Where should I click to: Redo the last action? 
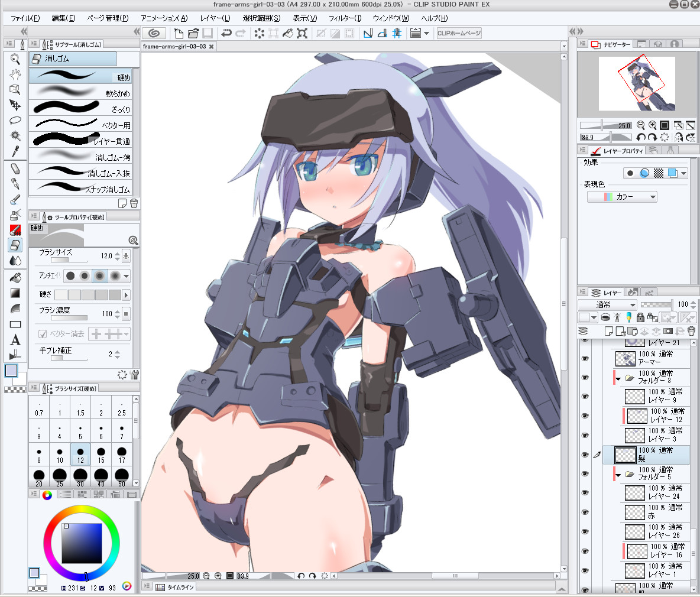pos(241,33)
